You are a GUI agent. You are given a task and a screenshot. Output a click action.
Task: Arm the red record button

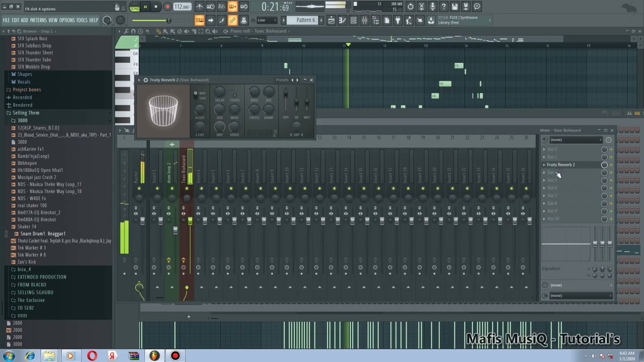167,7
